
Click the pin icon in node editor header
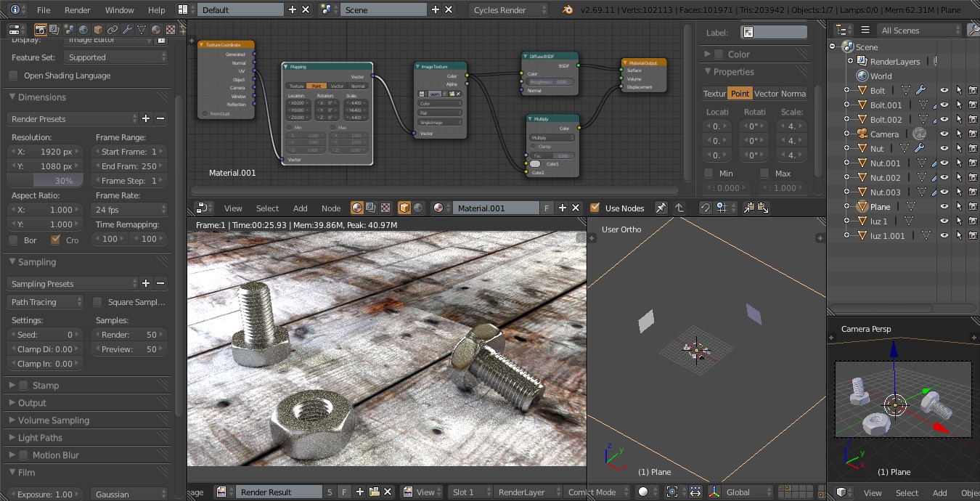[661, 208]
